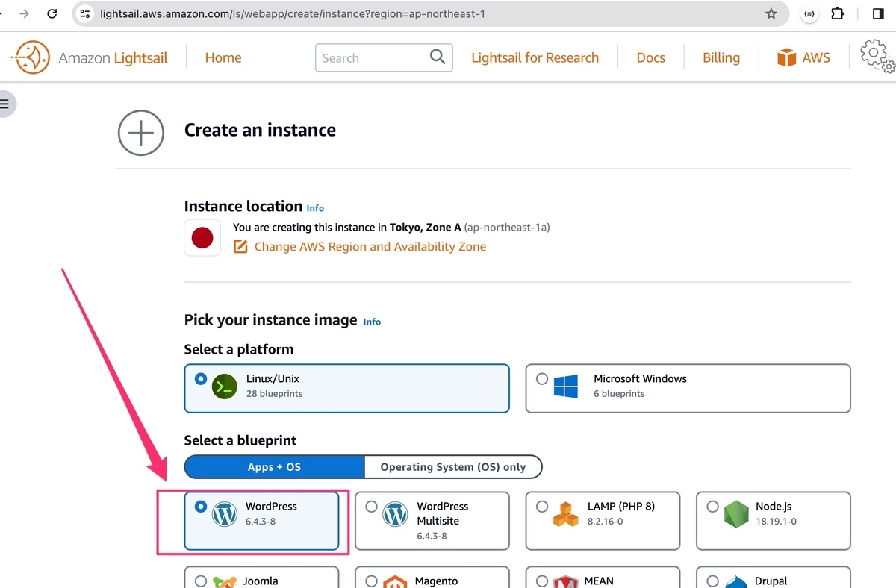Click the Node.js hexagon icon
This screenshot has width=896, height=588.
(x=736, y=514)
